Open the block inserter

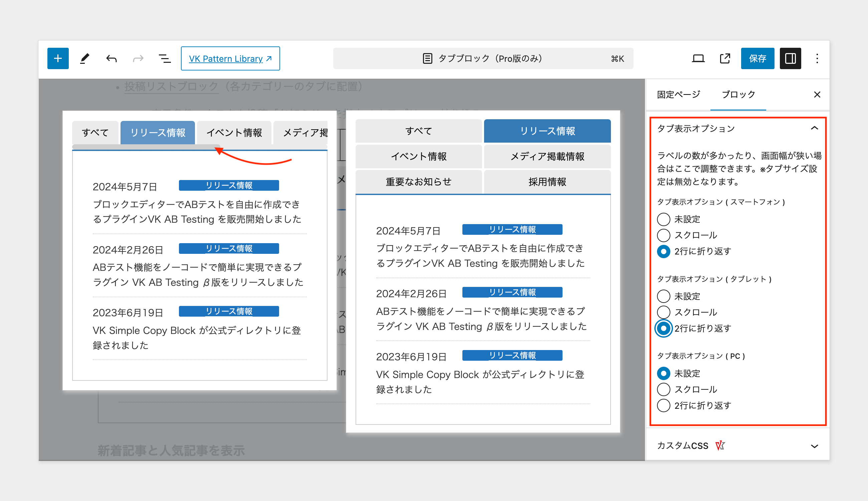(58, 58)
